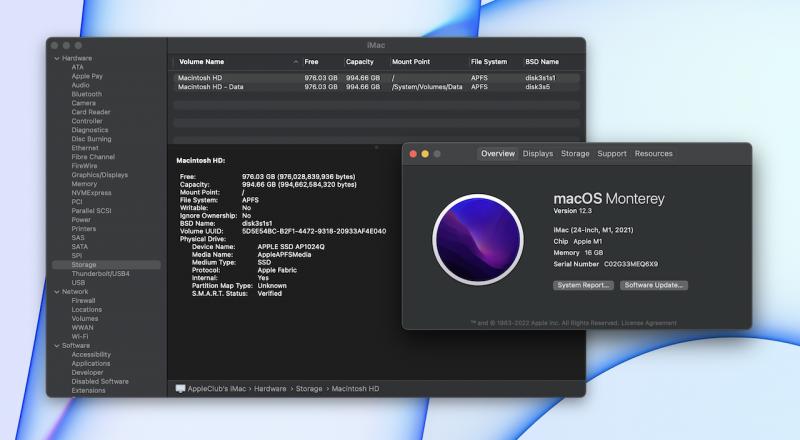This screenshot has height=440, width=800.
Task: Switch to the Overview tab
Action: [497, 154]
